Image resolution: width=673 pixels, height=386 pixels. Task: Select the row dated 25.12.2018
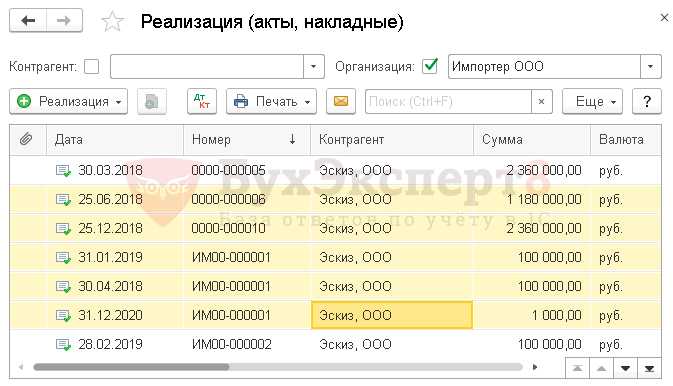pyautogui.click(x=335, y=228)
